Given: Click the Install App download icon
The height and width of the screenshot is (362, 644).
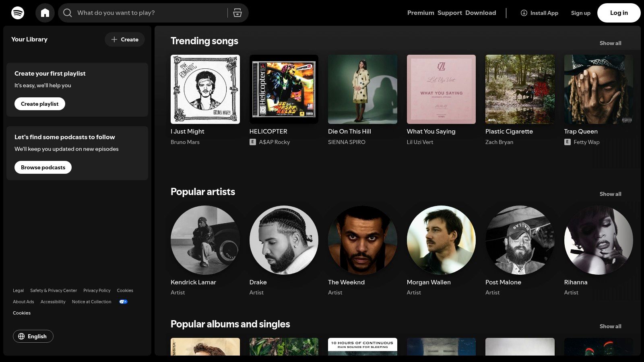Looking at the screenshot, I should tap(524, 13).
